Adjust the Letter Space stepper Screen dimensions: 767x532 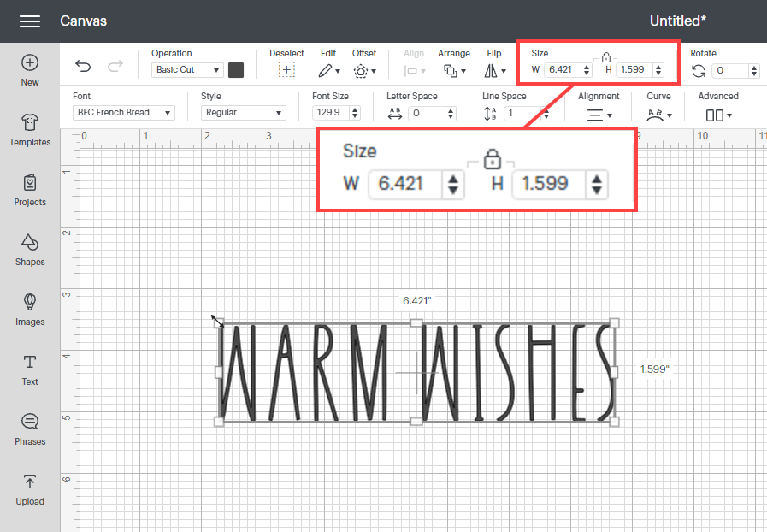(x=451, y=114)
